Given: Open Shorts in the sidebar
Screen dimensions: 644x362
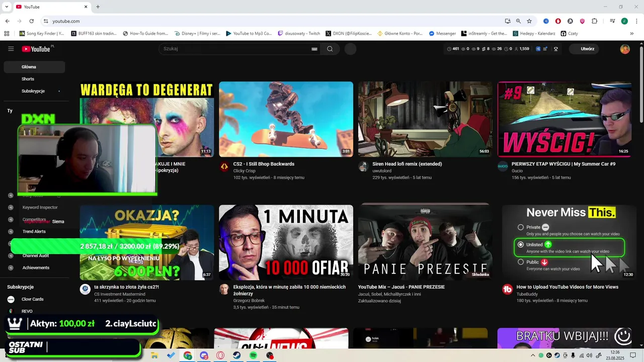Looking at the screenshot, I should click(34, 79).
